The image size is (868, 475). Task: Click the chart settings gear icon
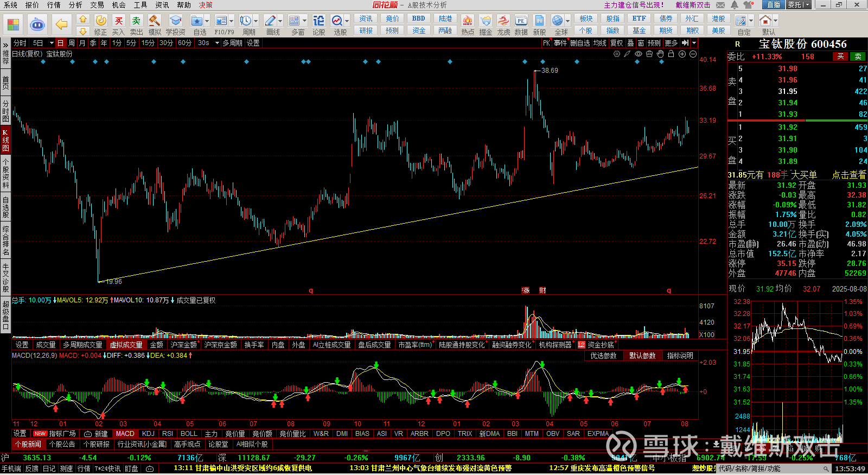click(617, 54)
